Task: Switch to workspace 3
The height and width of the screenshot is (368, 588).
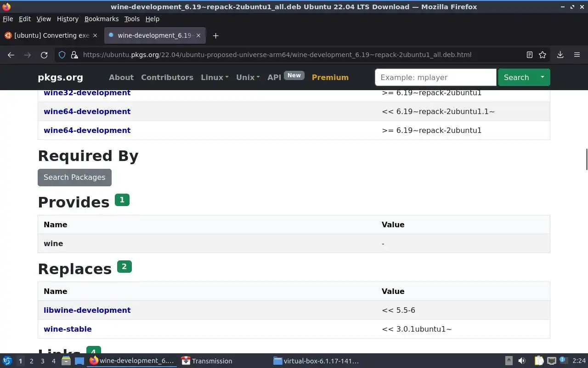Action: click(42, 361)
